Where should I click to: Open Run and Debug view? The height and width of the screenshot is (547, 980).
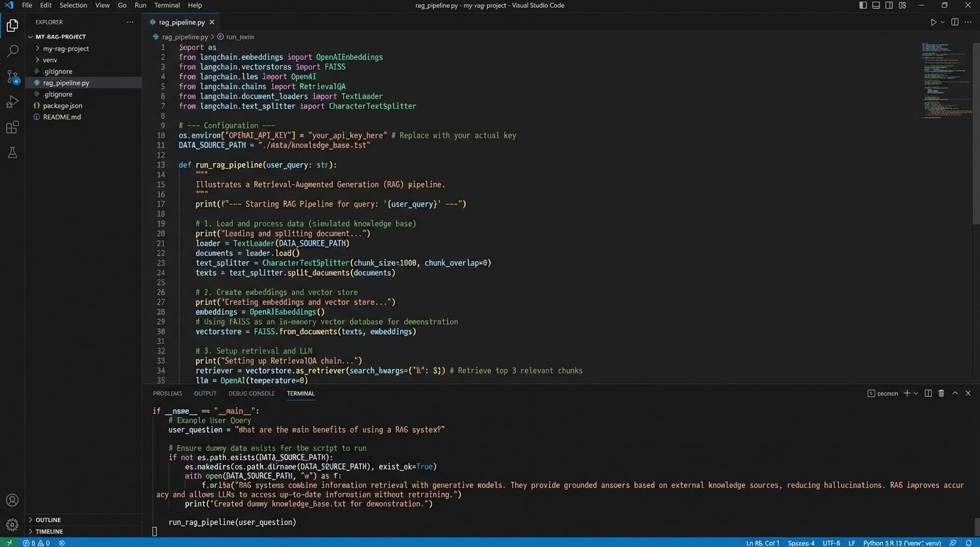12,102
